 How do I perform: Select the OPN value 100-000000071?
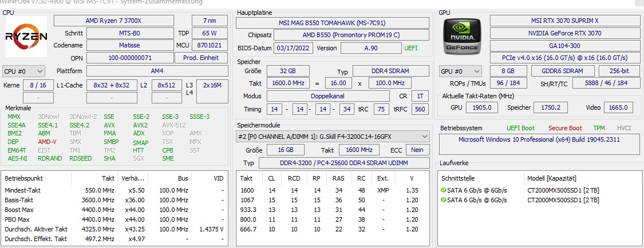[x=130, y=58]
